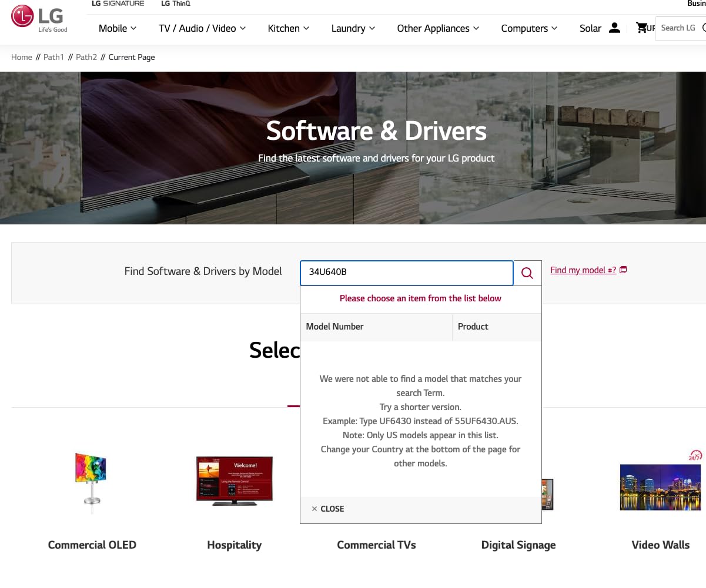The height and width of the screenshot is (588, 706).
Task: Expand the Other Appliances menu
Action: [x=438, y=28]
